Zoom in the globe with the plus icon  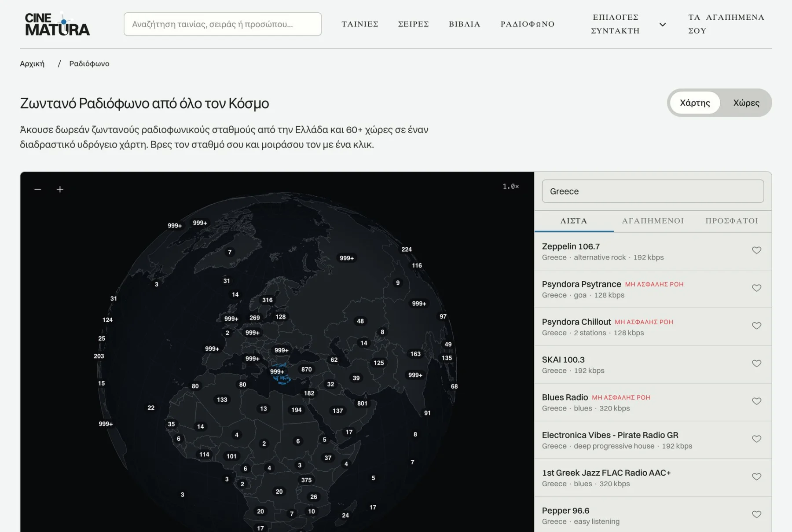coord(60,189)
